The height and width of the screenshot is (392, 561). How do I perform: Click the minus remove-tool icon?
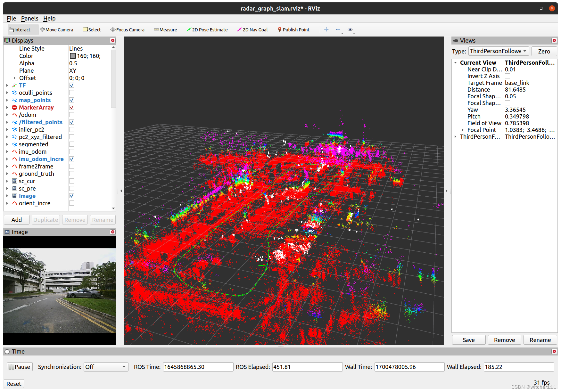click(338, 29)
